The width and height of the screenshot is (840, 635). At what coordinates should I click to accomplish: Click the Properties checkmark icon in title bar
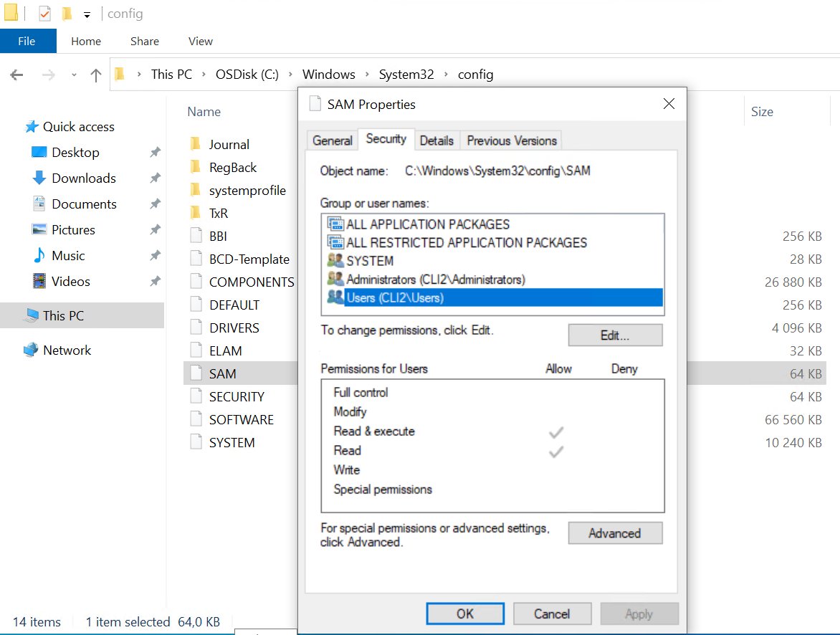45,14
